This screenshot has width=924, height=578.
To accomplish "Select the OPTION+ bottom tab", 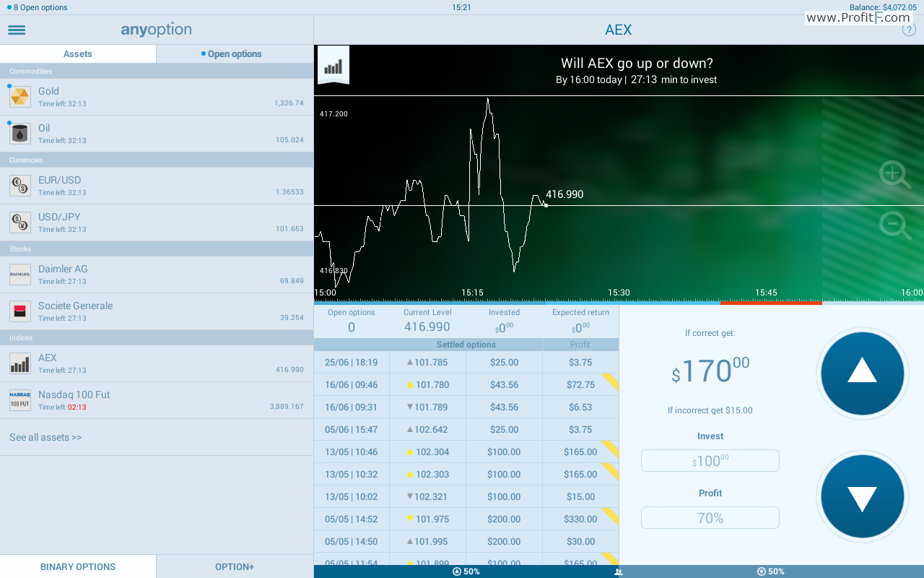I will click(235, 566).
